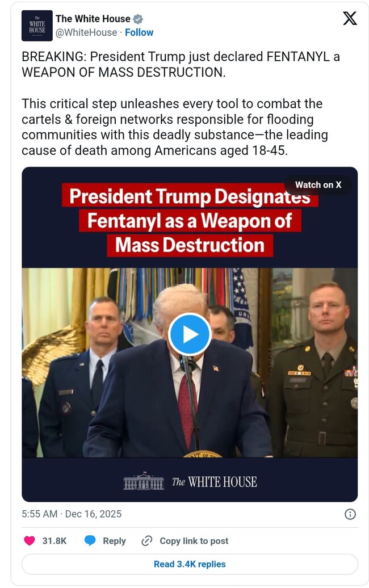Click the copy link chain icon
The image size is (369, 588).
146,541
